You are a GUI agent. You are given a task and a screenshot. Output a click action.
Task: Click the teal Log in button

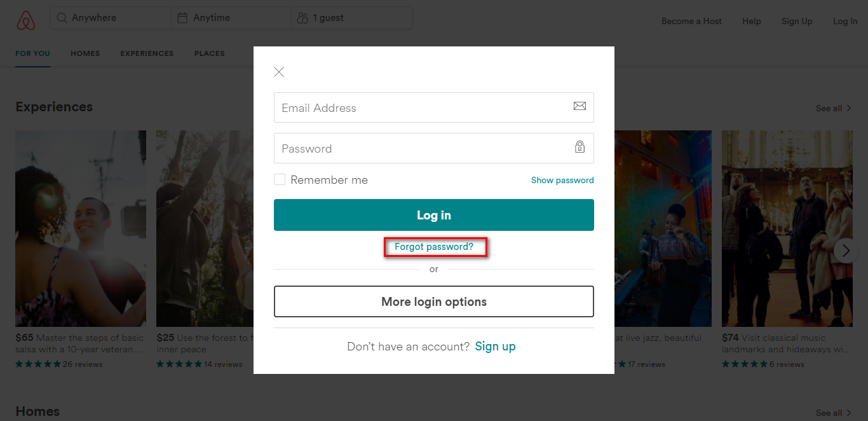coord(434,215)
